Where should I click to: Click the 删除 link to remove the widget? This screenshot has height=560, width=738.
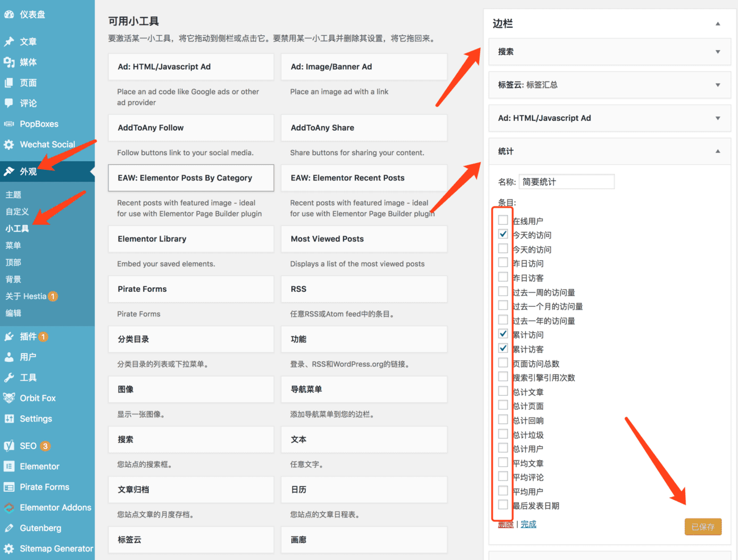coord(505,524)
